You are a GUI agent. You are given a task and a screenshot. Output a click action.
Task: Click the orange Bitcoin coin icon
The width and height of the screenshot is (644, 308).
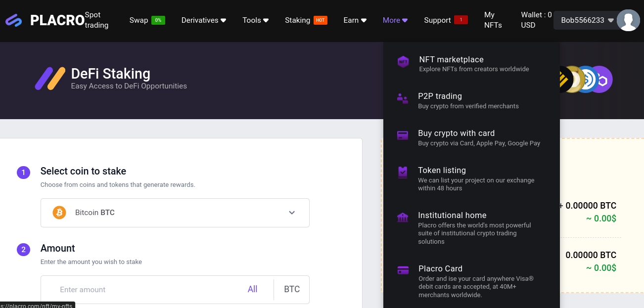(59, 213)
